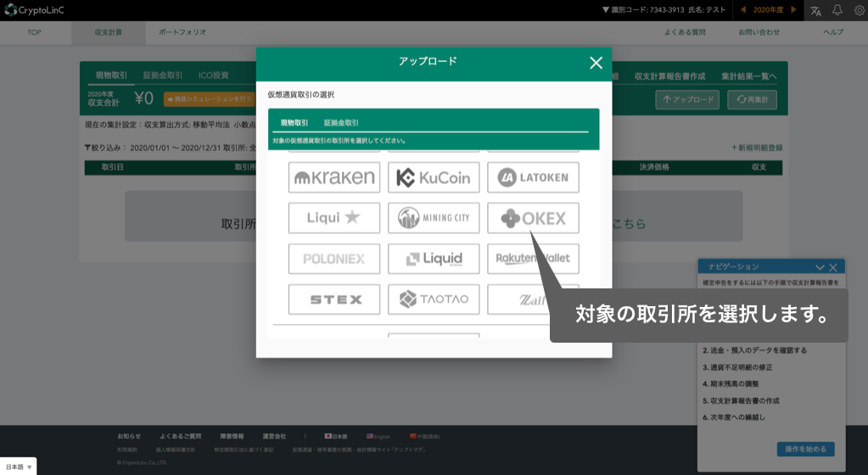Image resolution: width=868 pixels, height=475 pixels.
Task: Click the 収支 column header
Action: pyautogui.click(x=759, y=167)
